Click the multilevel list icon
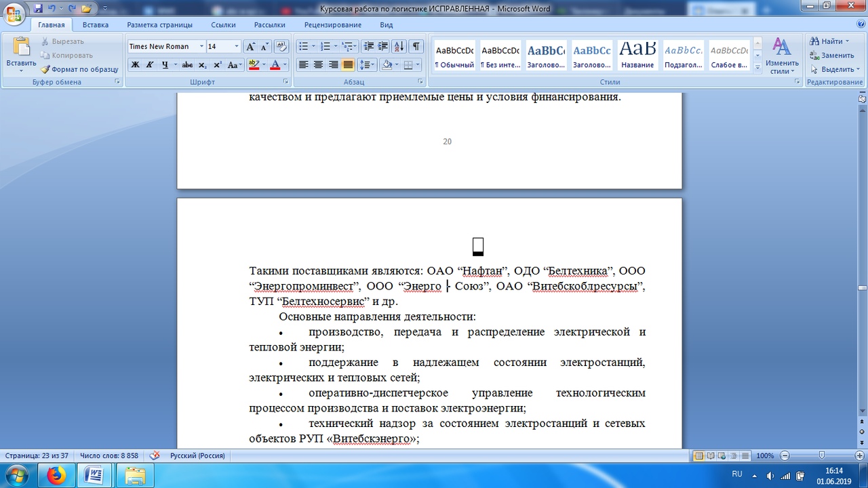The width and height of the screenshot is (868, 488). (347, 47)
